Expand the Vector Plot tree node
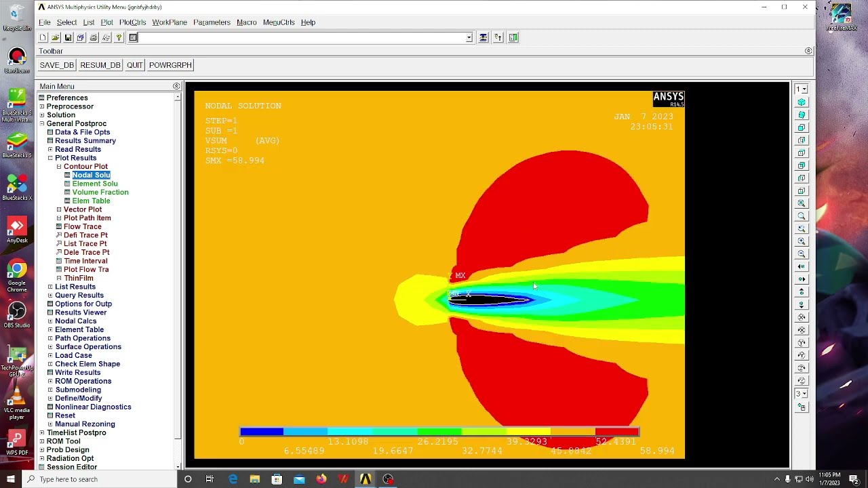This screenshot has height=488, width=868. 59,209
